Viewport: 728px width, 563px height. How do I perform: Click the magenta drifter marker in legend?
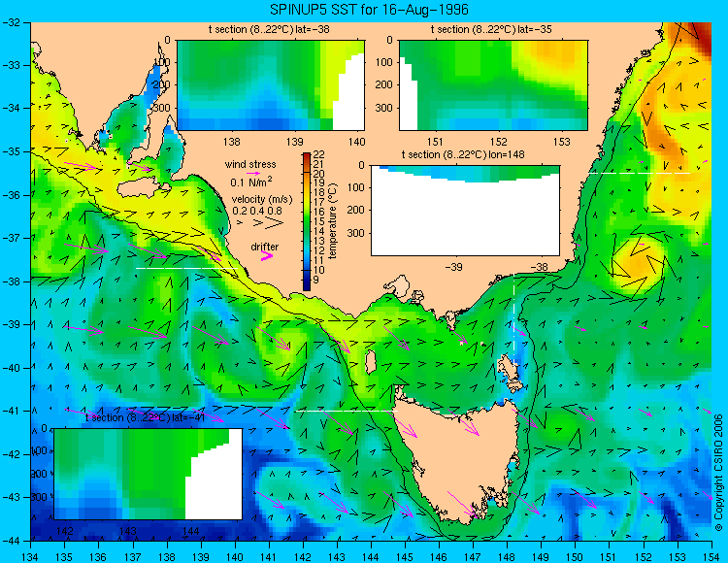coord(267,255)
